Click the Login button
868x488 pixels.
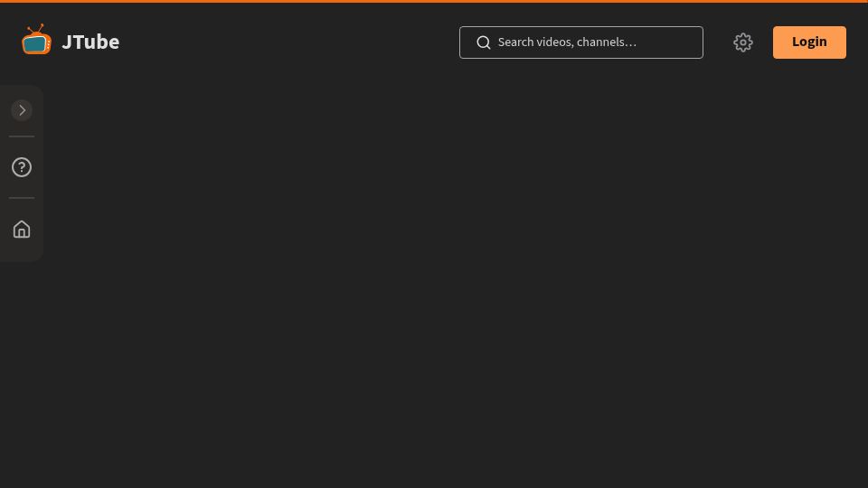tap(809, 42)
